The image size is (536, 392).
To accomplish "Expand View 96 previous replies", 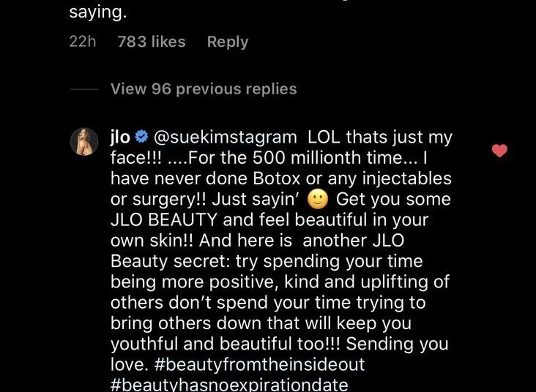I will tap(204, 89).
